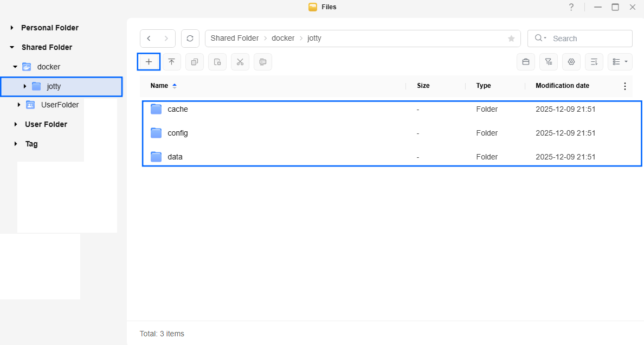Click the plus create new button
Viewport: 644px width, 345px height.
pyautogui.click(x=149, y=62)
